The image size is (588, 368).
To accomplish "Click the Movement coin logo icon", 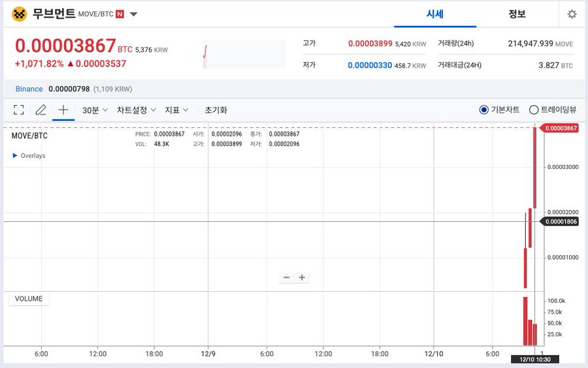I will 20,14.
